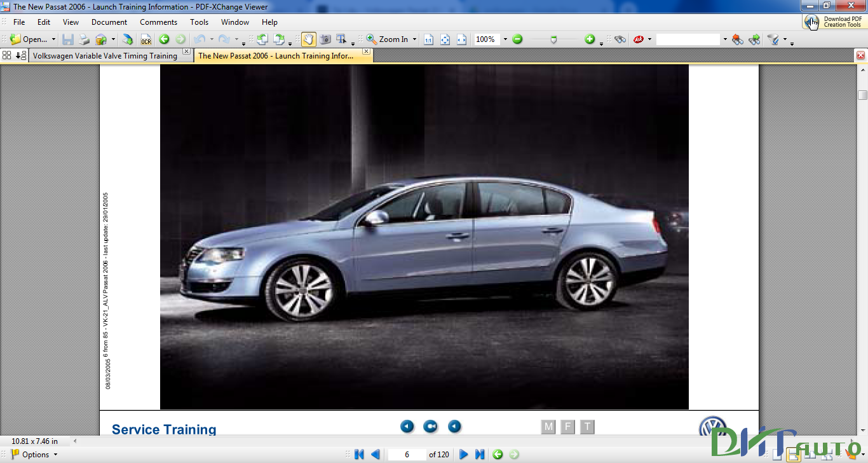Zoom out with the minus icon
868x463 pixels.
(x=517, y=39)
